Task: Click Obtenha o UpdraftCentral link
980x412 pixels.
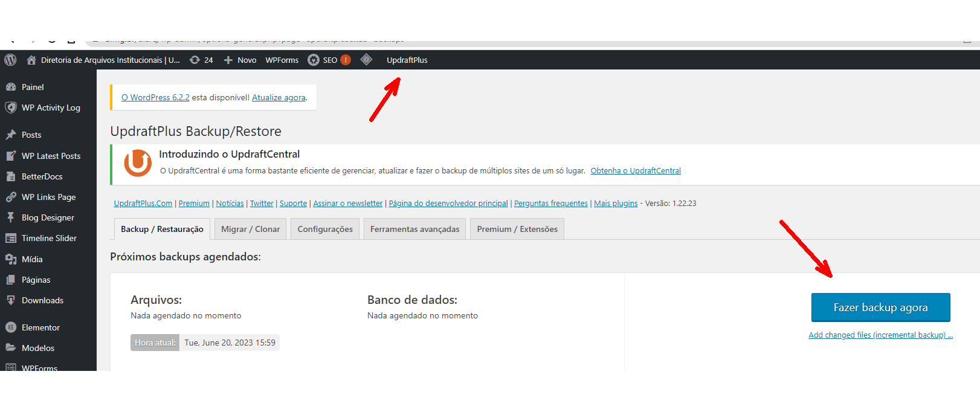Action: click(636, 171)
